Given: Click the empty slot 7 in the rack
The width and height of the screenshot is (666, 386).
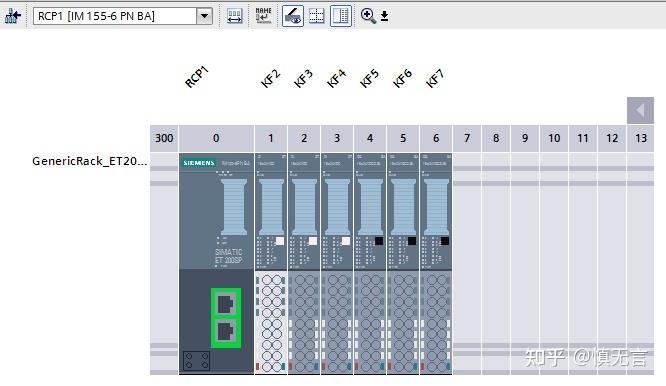Looking at the screenshot, I should pos(467,263).
